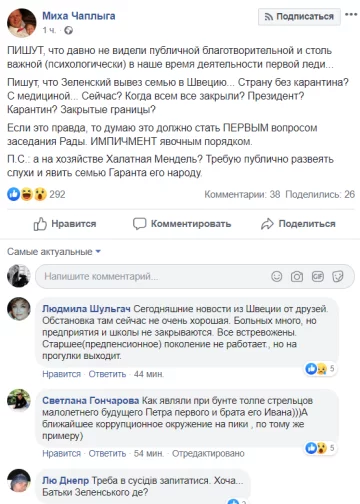Screen dimensions: 360x504
Task: Open the sticker picker icon
Action: 338,276
